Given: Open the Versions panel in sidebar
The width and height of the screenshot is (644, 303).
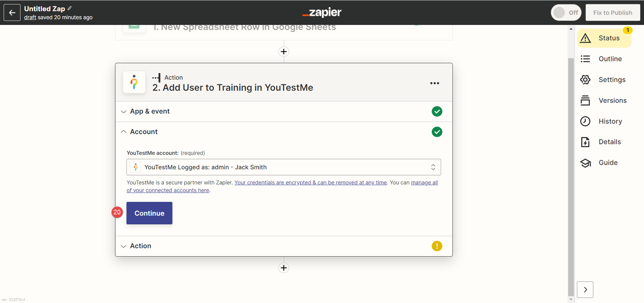Looking at the screenshot, I should coord(612,101).
